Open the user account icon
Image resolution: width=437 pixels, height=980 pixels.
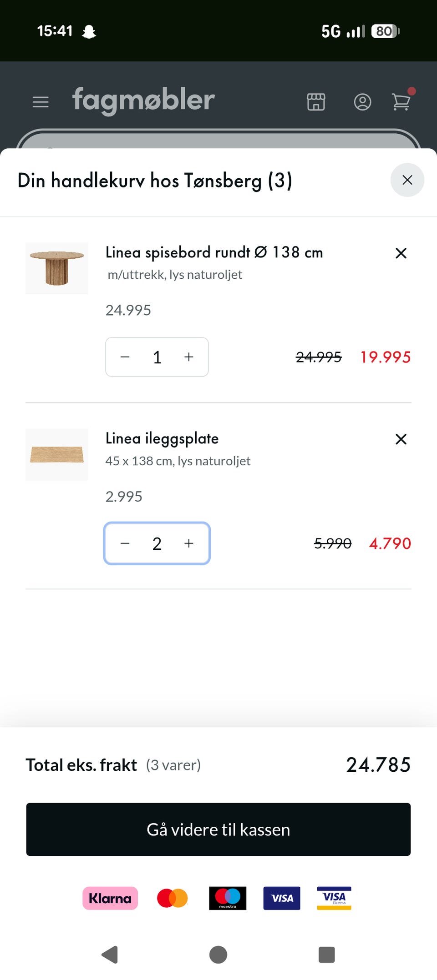[x=362, y=102]
